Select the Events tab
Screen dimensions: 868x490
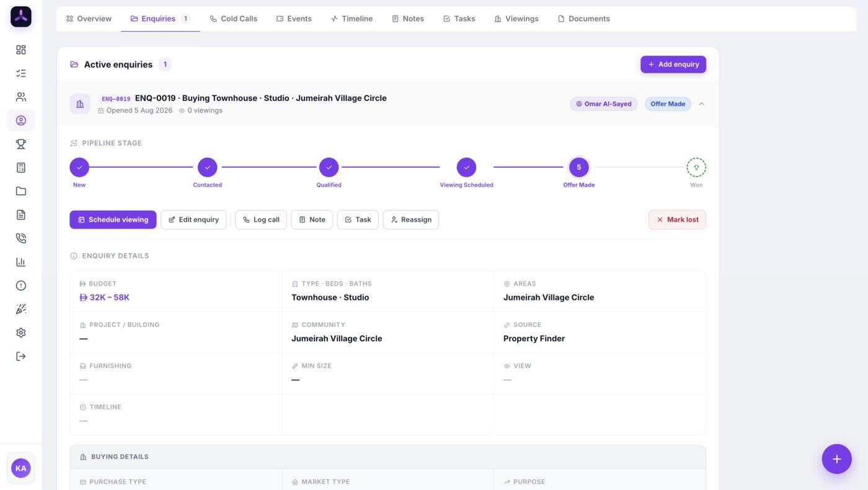(x=294, y=19)
